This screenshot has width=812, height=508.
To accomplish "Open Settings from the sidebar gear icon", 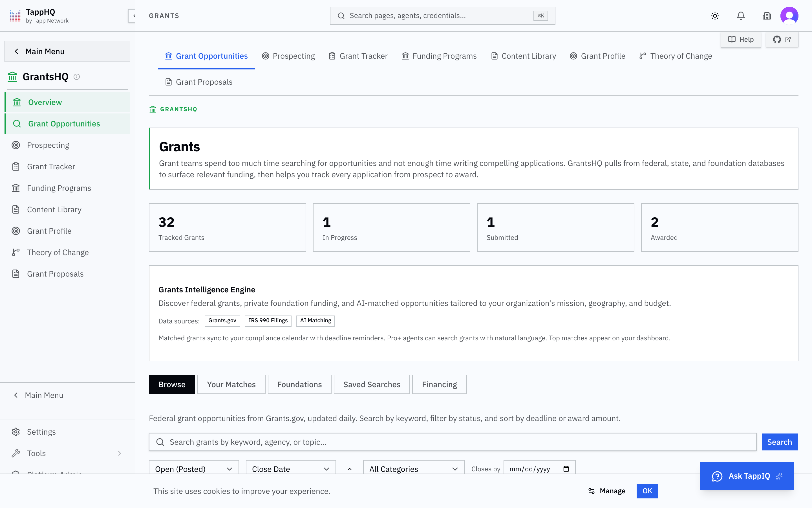I will [16, 432].
